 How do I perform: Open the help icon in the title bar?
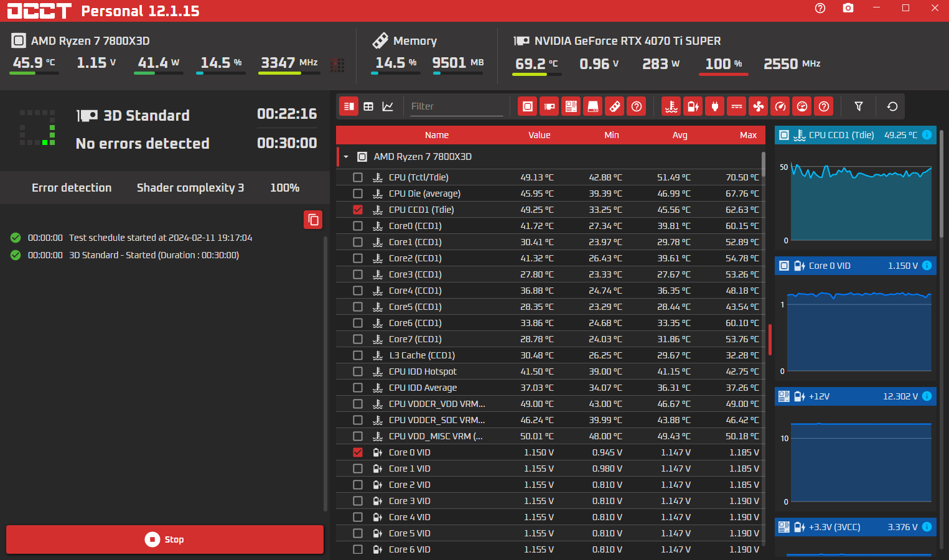pos(820,8)
